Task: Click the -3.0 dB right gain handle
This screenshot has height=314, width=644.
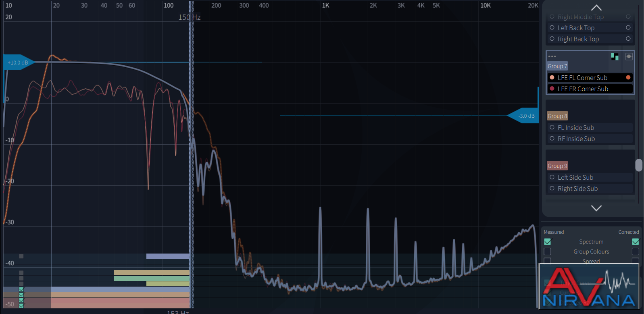Action: click(523, 116)
